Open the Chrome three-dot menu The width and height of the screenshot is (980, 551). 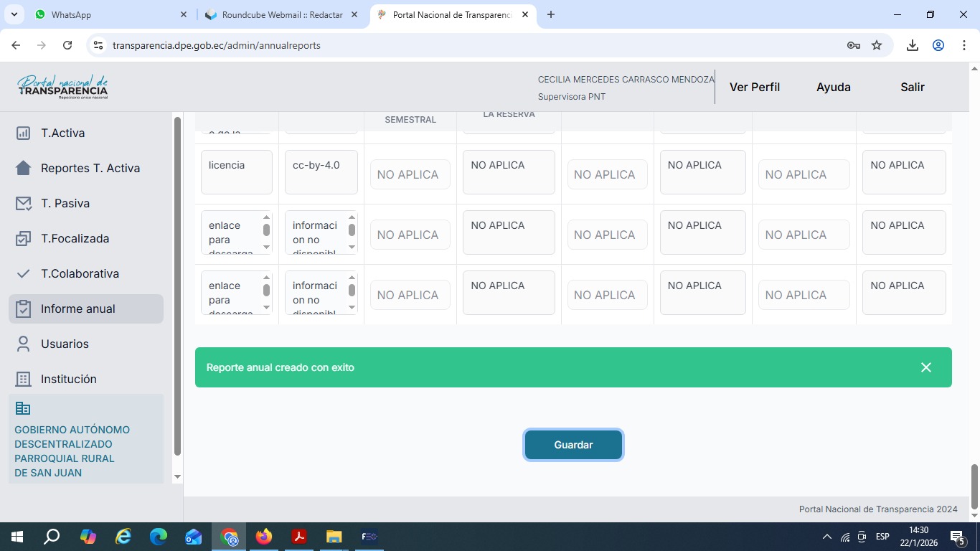click(964, 45)
